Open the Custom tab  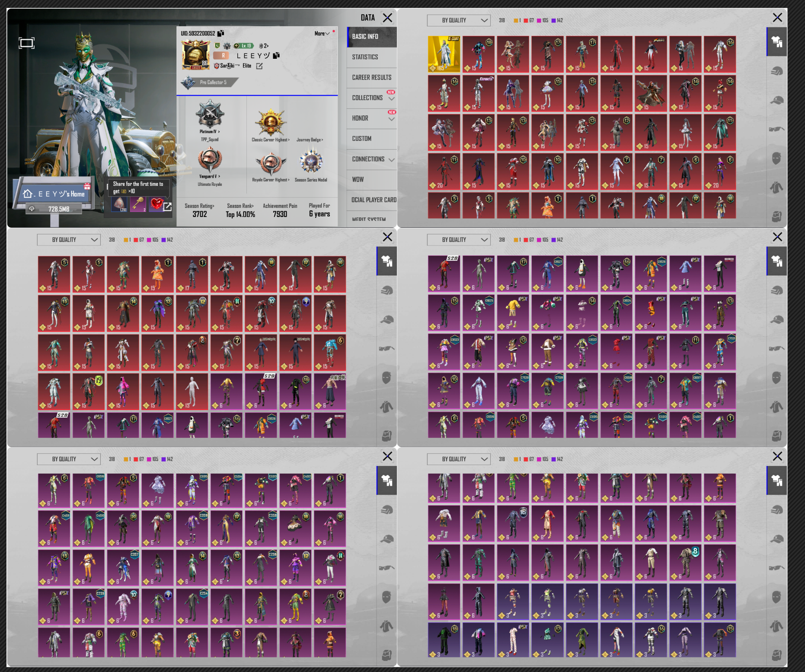tap(372, 139)
